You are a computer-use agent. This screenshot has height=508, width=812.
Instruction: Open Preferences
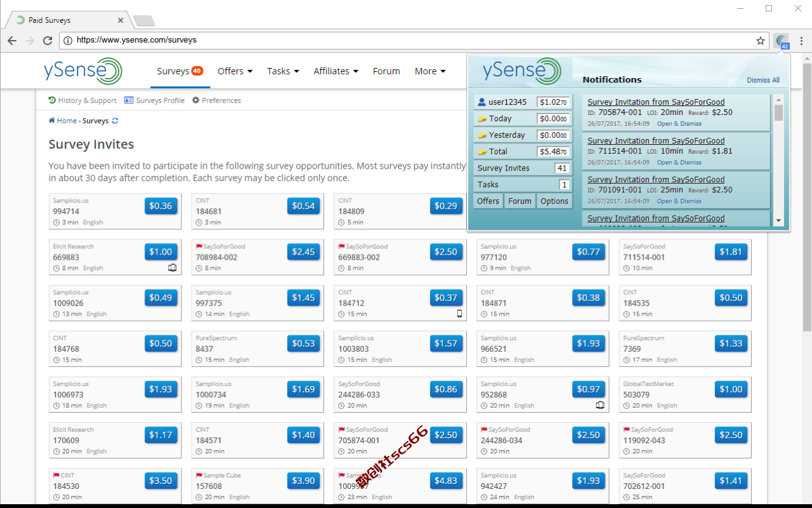tap(216, 100)
